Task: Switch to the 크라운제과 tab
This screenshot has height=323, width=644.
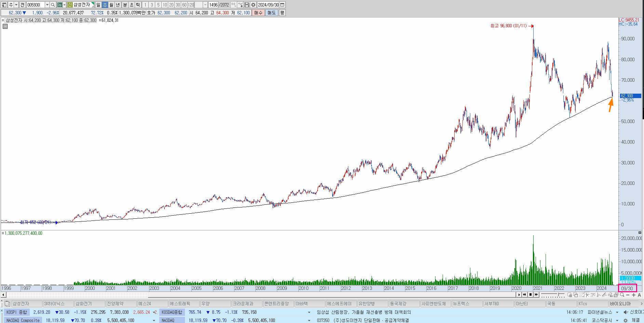Action: 247,304
